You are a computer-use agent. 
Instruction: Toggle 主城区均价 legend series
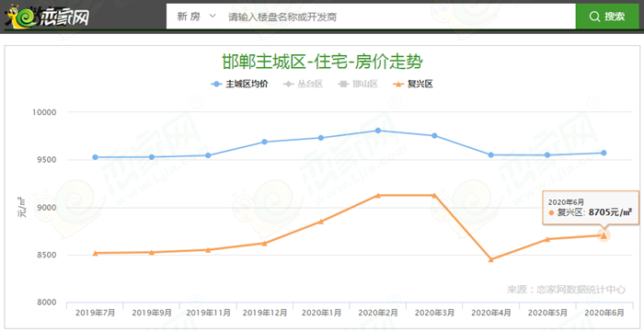239,85
